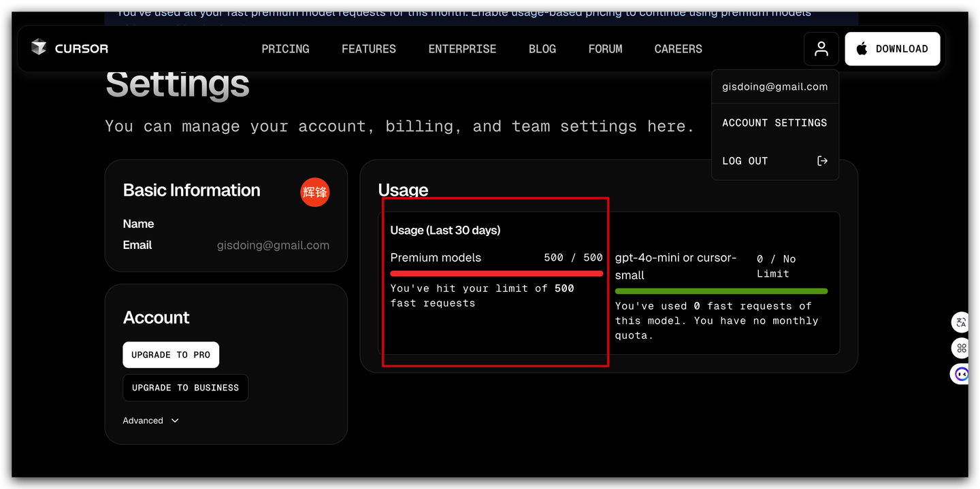Viewport: 980px width, 489px height.
Task: Click the Email label in Basic Information
Action: tap(137, 245)
